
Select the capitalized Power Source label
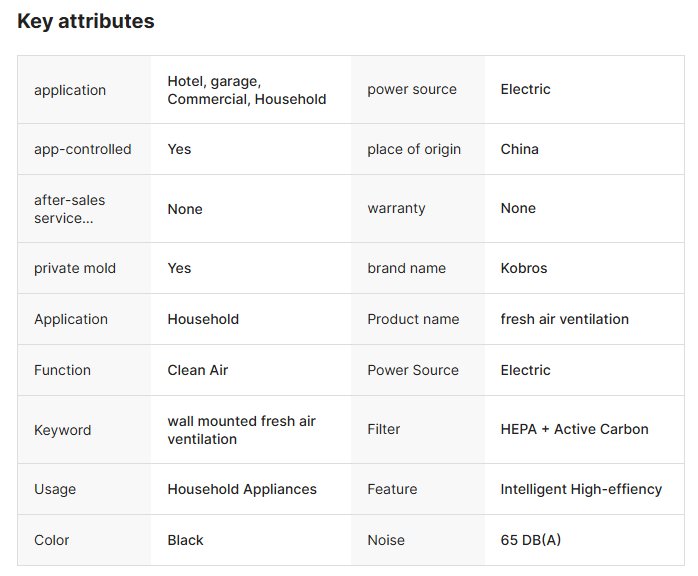pyautogui.click(x=413, y=370)
